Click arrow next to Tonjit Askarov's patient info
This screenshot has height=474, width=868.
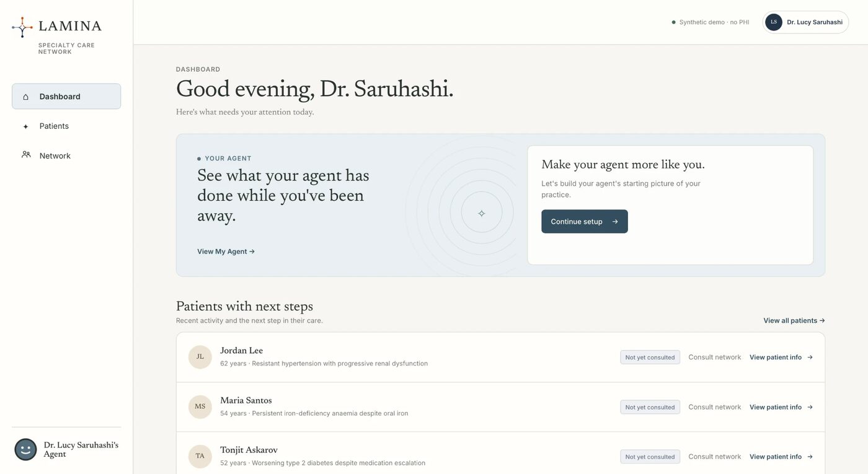tap(810, 457)
